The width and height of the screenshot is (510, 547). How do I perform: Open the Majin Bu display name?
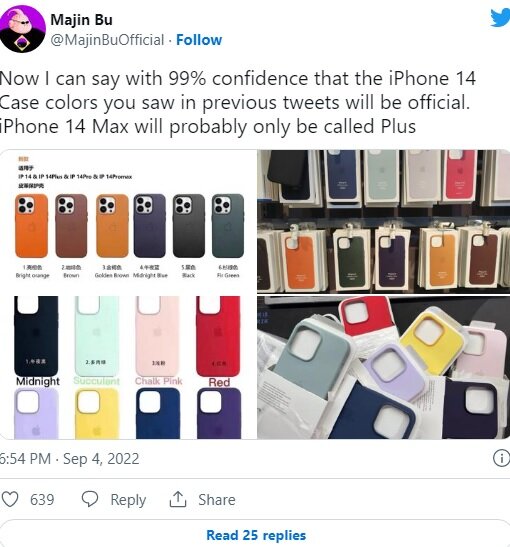point(81,20)
